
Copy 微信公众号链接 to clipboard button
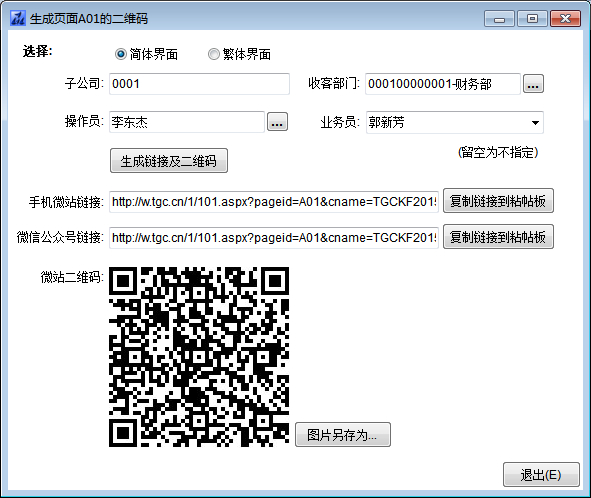498,237
